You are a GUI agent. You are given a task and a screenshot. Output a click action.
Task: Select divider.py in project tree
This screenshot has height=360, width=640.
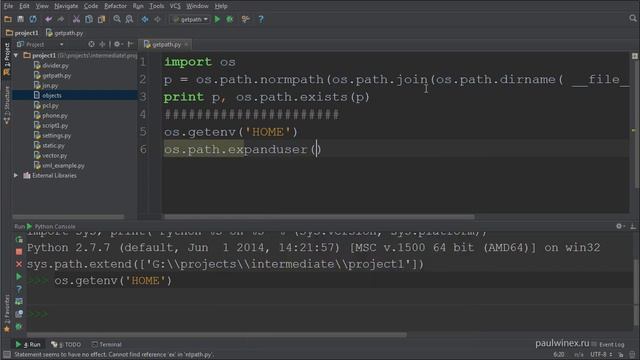click(x=51, y=65)
